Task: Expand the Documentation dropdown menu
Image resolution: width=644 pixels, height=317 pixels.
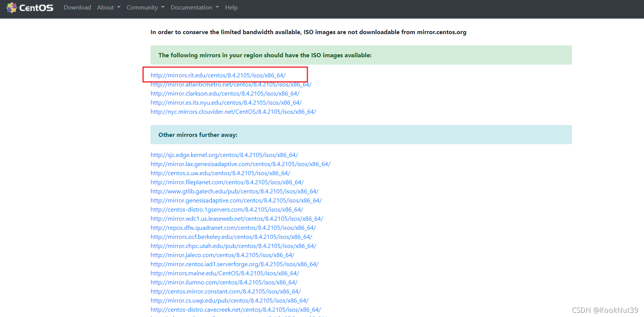Action: coord(195,8)
